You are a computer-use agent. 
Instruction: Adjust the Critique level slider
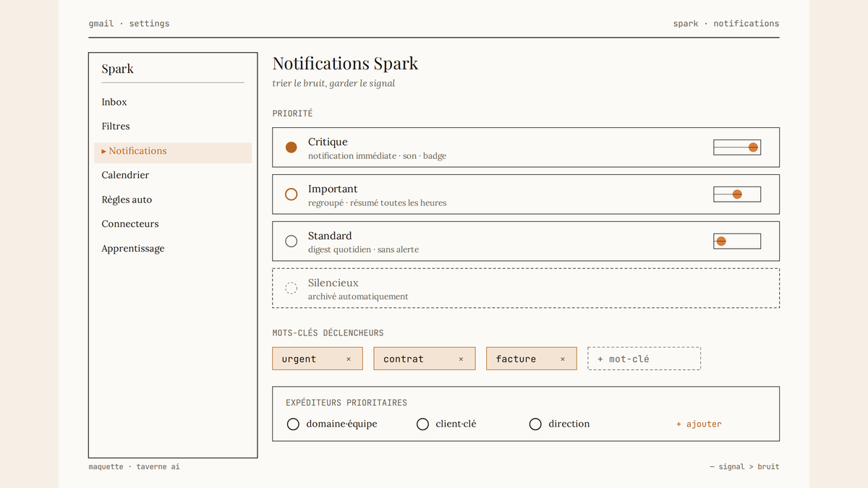click(737, 147)
